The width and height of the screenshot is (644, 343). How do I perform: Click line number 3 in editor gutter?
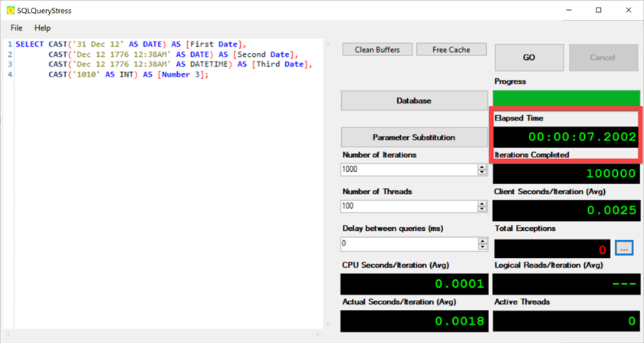coord(10,64)
